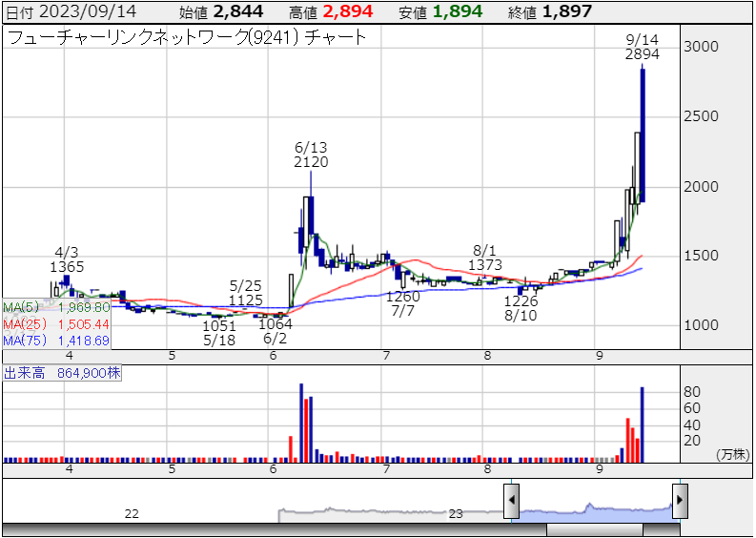Click the 4/3 high label 1365

67,266
